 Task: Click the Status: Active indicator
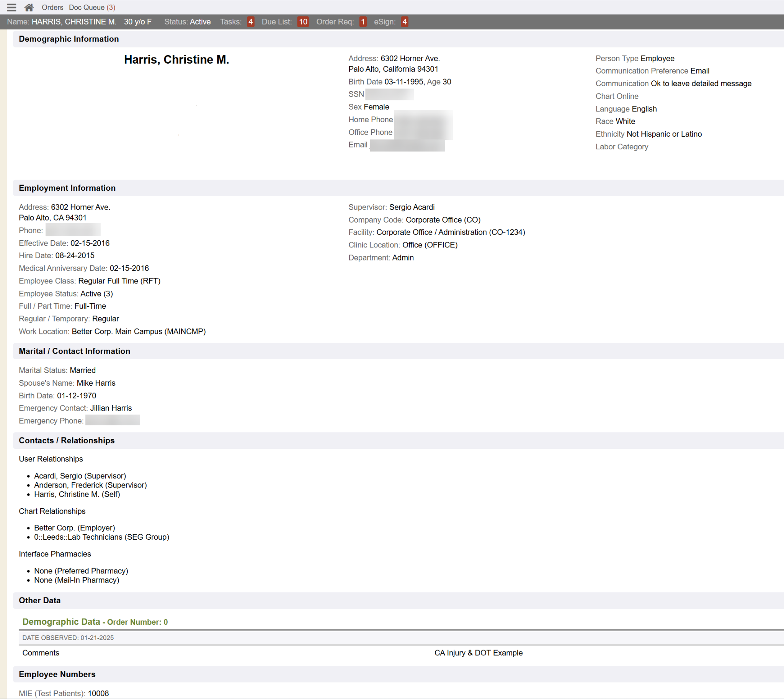pos(187,22)
